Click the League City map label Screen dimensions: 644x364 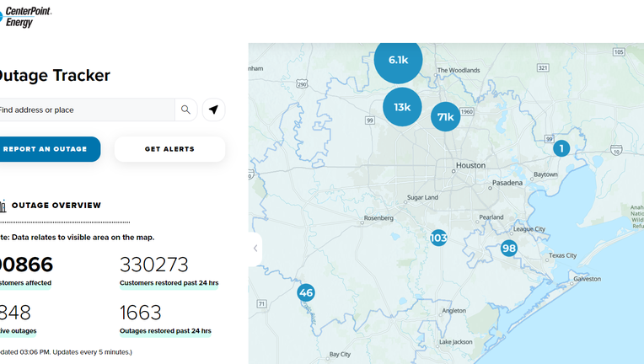click(x=529, y=229)
